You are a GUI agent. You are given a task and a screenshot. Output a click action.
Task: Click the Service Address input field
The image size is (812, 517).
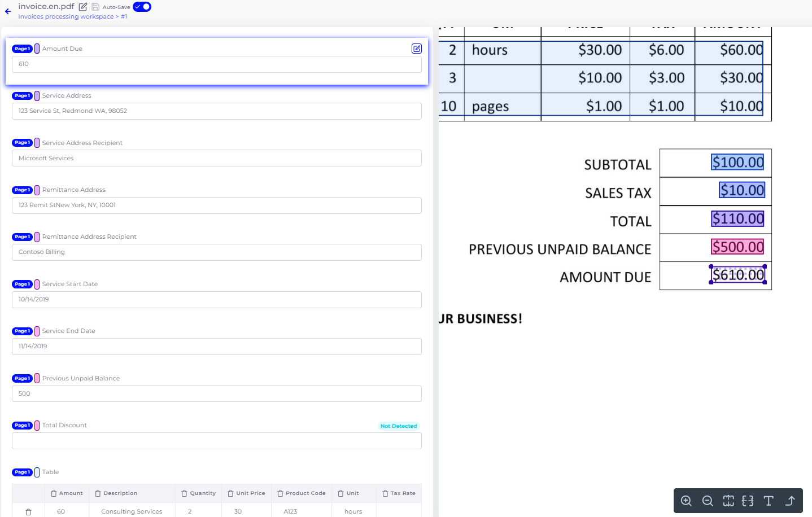216,111
